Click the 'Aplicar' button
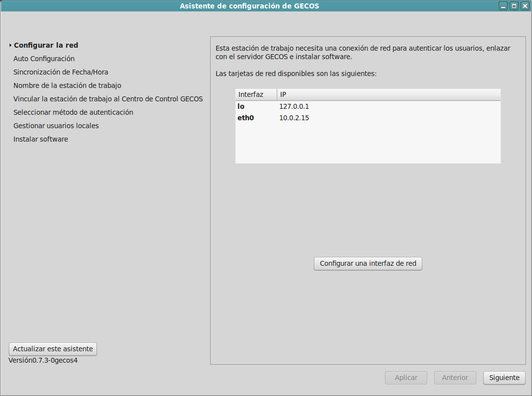 [406, 378]
